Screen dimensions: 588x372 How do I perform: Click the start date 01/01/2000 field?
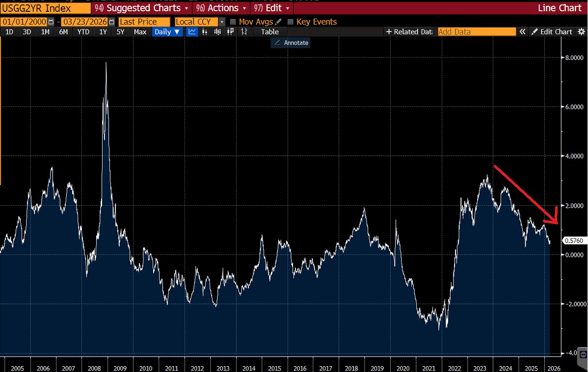(25, 22)
